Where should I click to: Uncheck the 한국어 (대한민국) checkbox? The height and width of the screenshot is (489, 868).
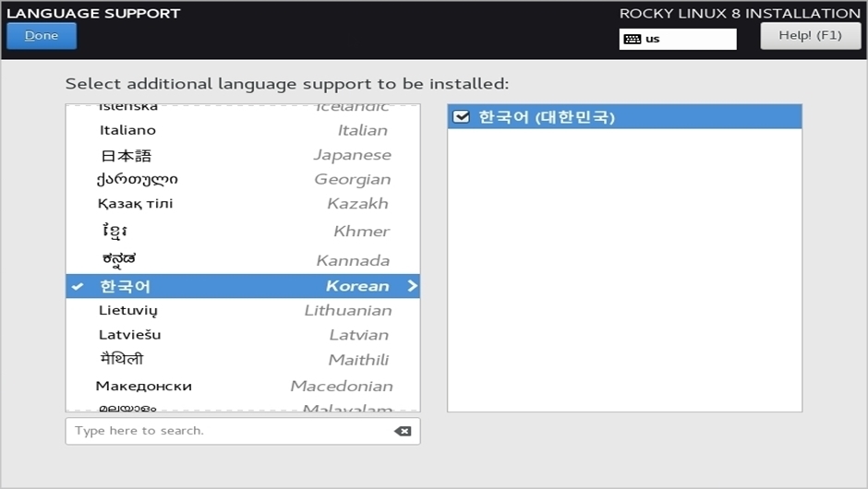click(461, 117)
